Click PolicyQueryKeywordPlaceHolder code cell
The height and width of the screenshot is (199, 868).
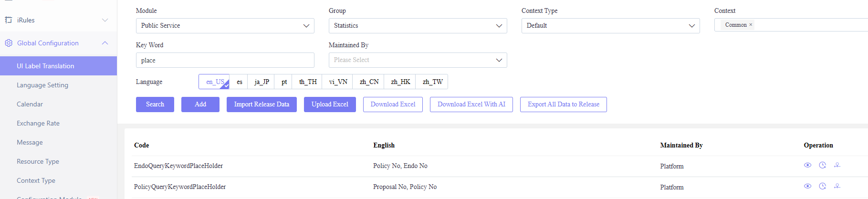180,187
